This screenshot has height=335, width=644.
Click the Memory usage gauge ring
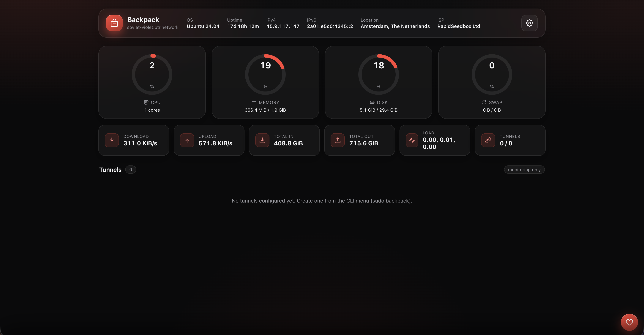(x=265, y=75)
